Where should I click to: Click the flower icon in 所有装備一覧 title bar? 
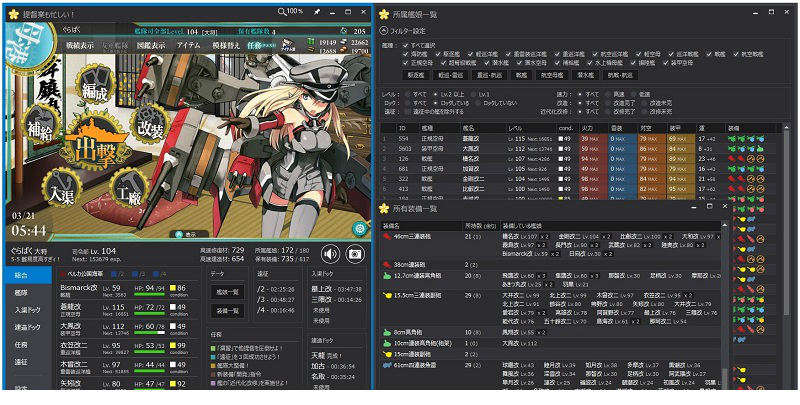(x=384, y=208)
